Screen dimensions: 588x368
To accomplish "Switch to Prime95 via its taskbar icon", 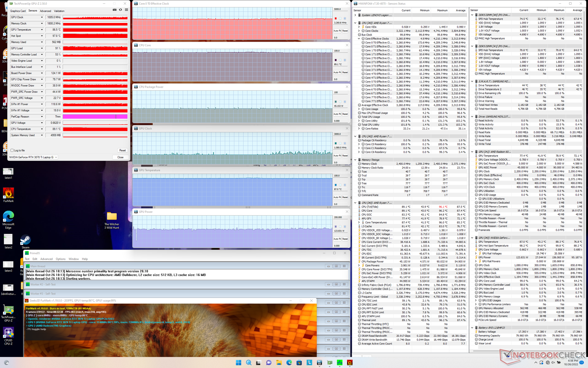I will (340, 362).
